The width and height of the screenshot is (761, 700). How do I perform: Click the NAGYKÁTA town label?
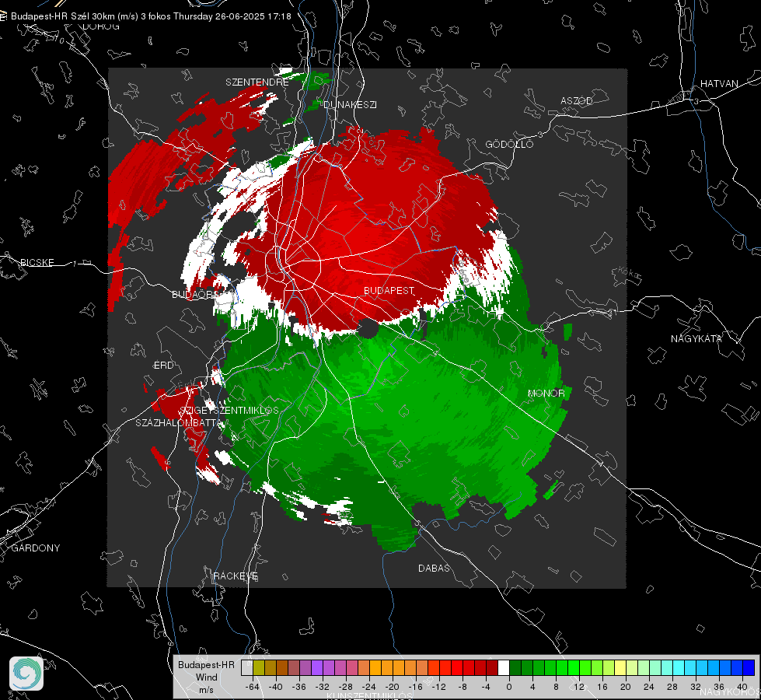696,339
